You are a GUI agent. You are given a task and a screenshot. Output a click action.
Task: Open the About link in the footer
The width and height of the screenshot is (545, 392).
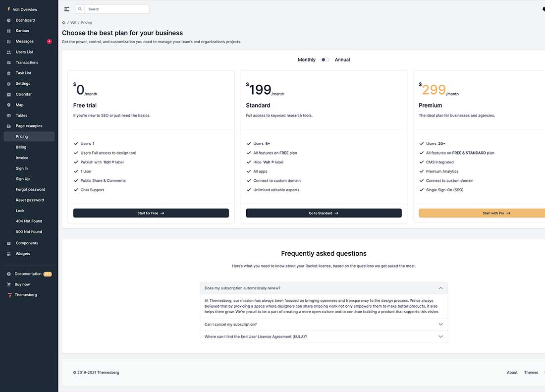pyautogui.click(x=512, y=372)
